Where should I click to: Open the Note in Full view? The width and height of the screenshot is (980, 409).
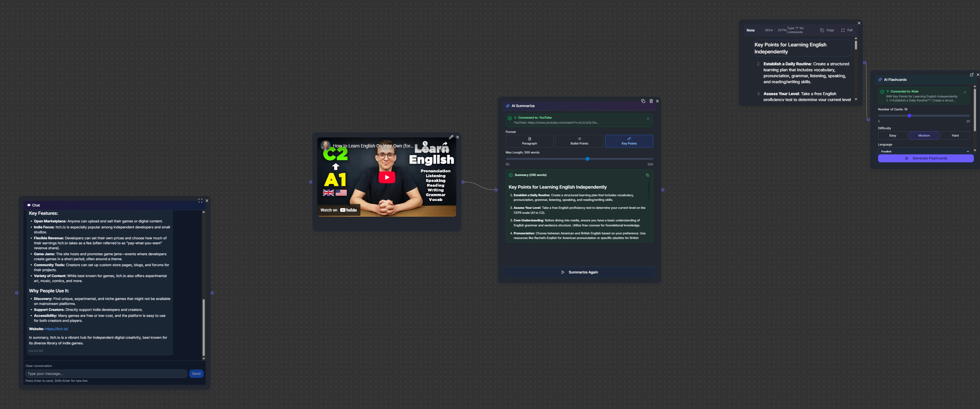click(848, 30)
